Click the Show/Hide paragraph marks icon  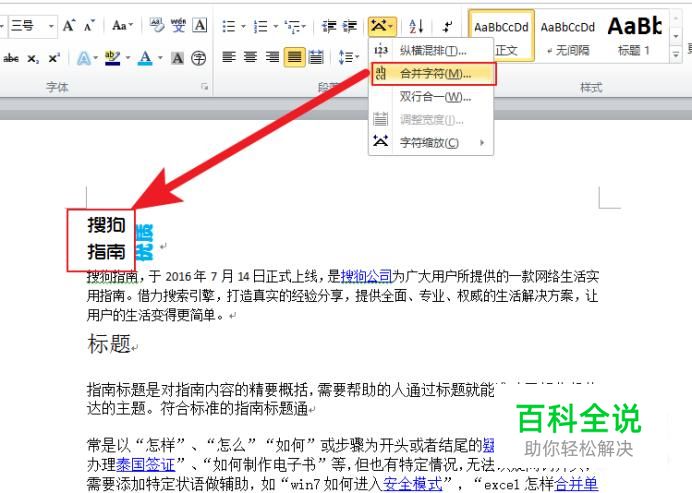[x=448, y=26]
